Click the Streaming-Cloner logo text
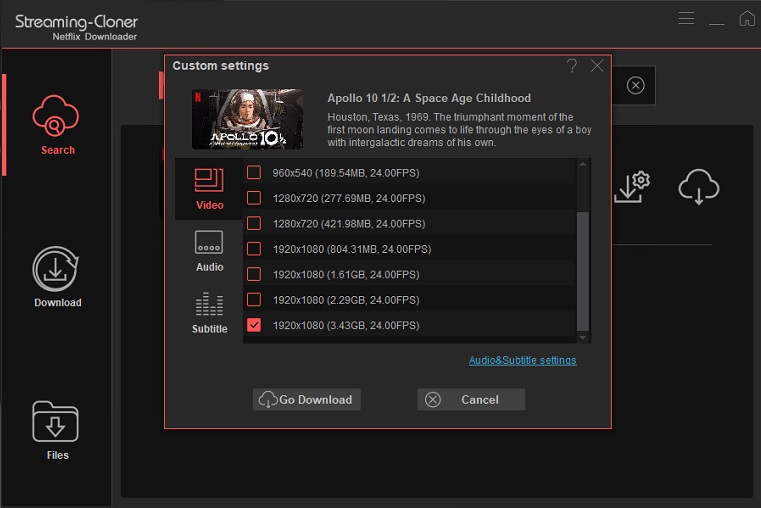 pos(77,21)
